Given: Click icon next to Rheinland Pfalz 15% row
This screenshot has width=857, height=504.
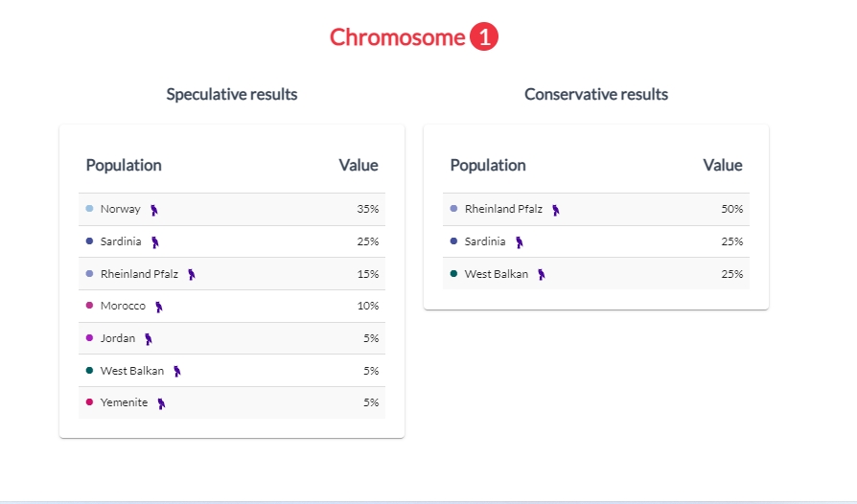Looking at the screenshot, I should tap(192, 275).
